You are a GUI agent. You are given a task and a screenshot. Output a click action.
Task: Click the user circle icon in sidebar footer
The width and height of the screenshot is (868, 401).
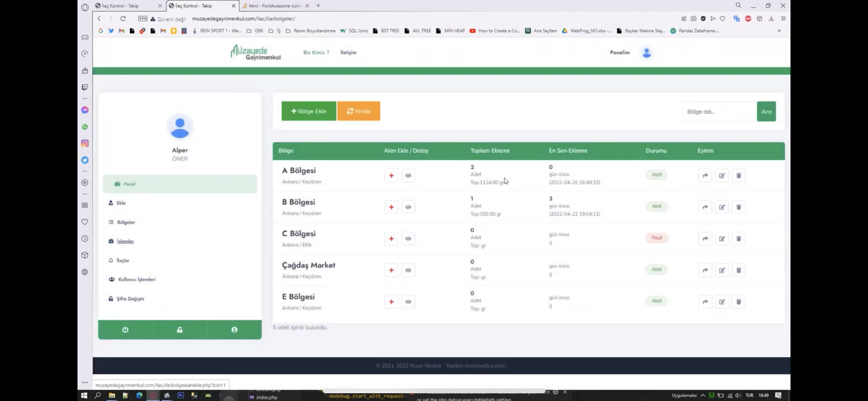[x=234, y=330]
